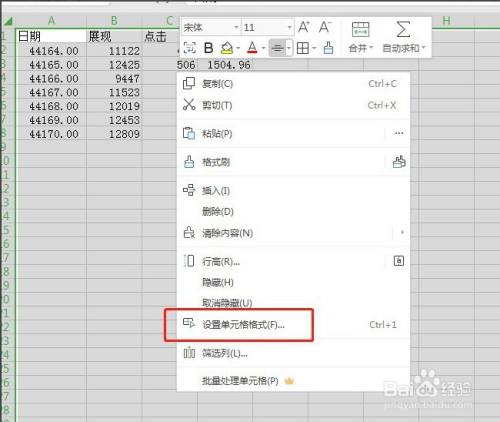Select cell with value 44167.00
The width and height of the screenshot is (500, 422).
51,92
